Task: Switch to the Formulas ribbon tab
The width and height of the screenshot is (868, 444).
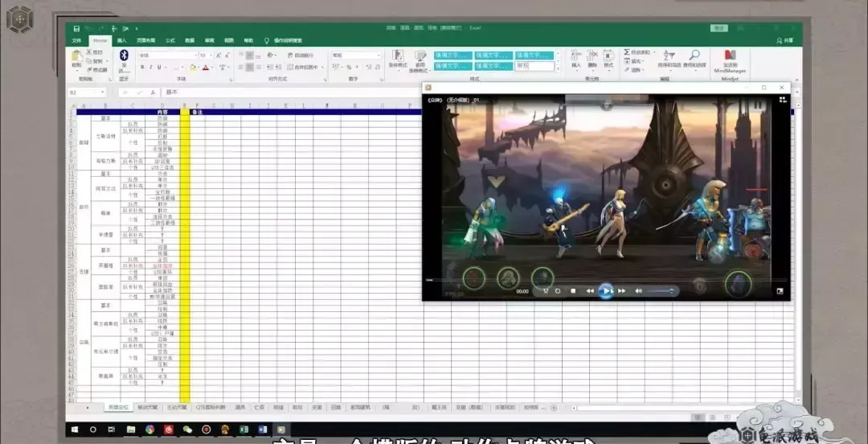Action: [x=170, y=40]
